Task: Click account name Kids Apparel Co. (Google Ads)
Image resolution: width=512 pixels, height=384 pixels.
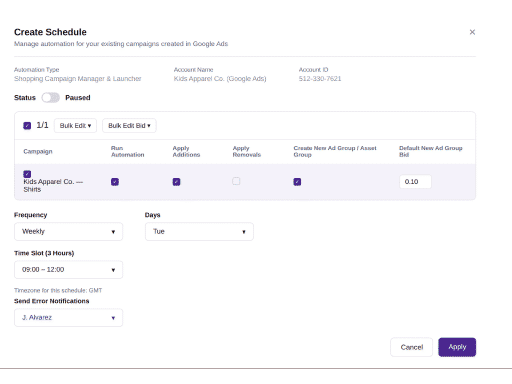Action: (220, 79)
